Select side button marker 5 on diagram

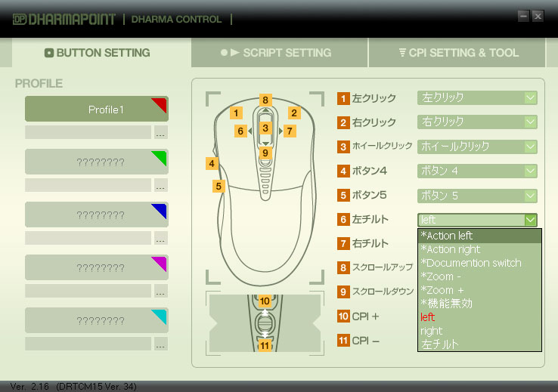pos(219,186)
